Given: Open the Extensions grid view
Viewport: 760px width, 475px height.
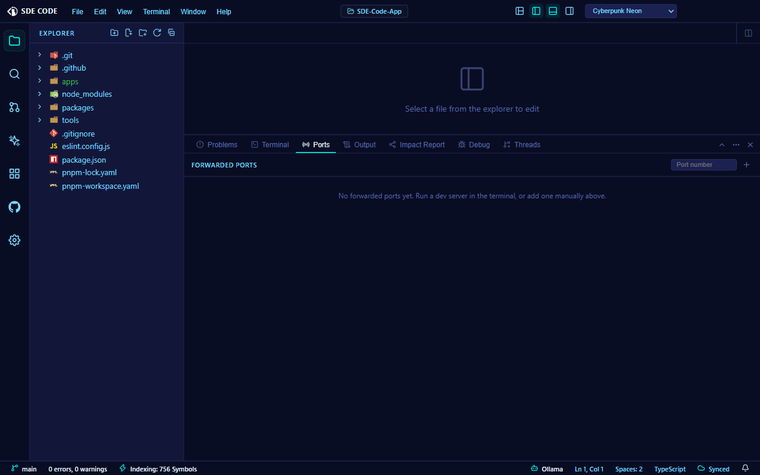Looking at the screenshot, I should coord(14,174).
